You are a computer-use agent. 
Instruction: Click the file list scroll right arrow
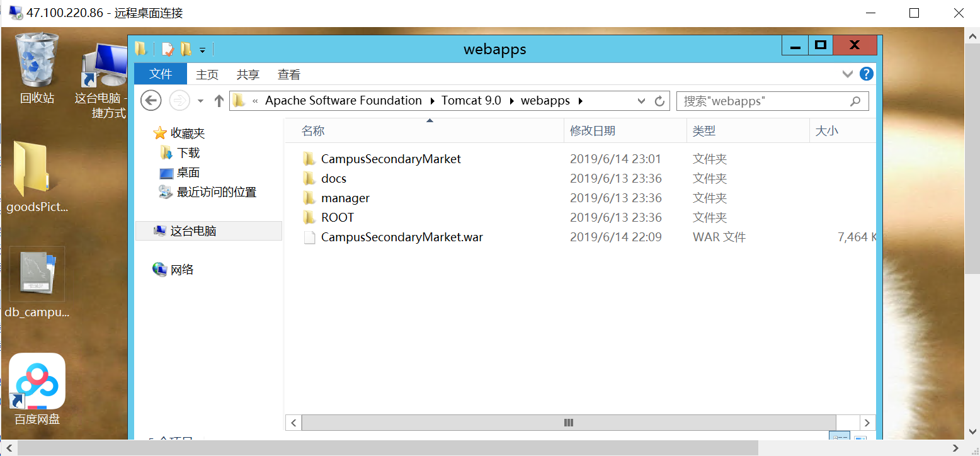[x=867, y=423]
